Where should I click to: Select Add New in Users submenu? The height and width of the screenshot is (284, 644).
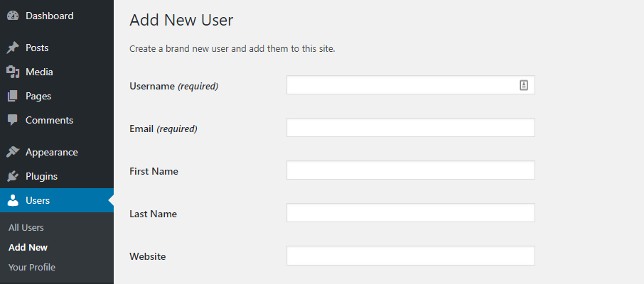pos(28,248)
